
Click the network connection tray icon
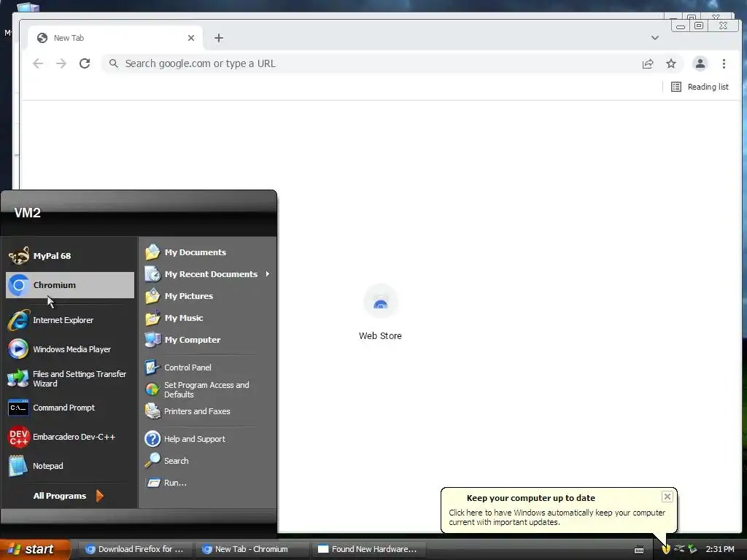pyautogui.click(x=679, y=548)
